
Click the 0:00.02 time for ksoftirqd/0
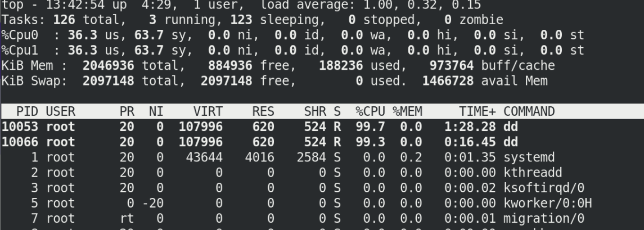point(470,188)
